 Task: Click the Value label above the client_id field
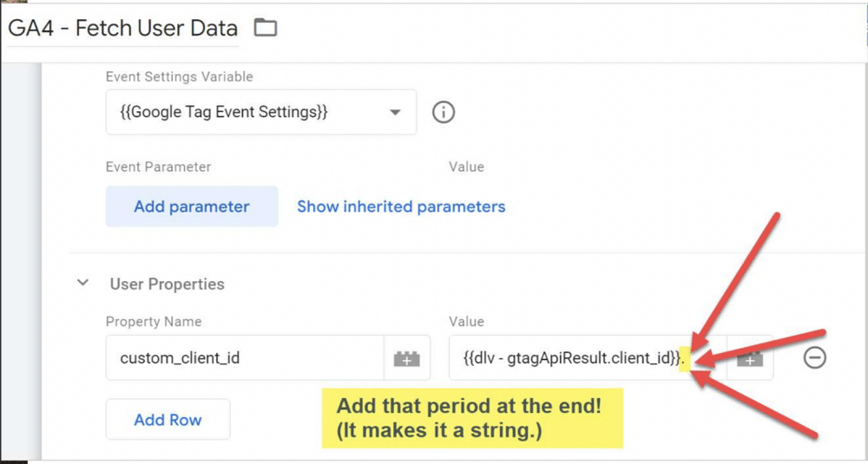click(466, 321)
